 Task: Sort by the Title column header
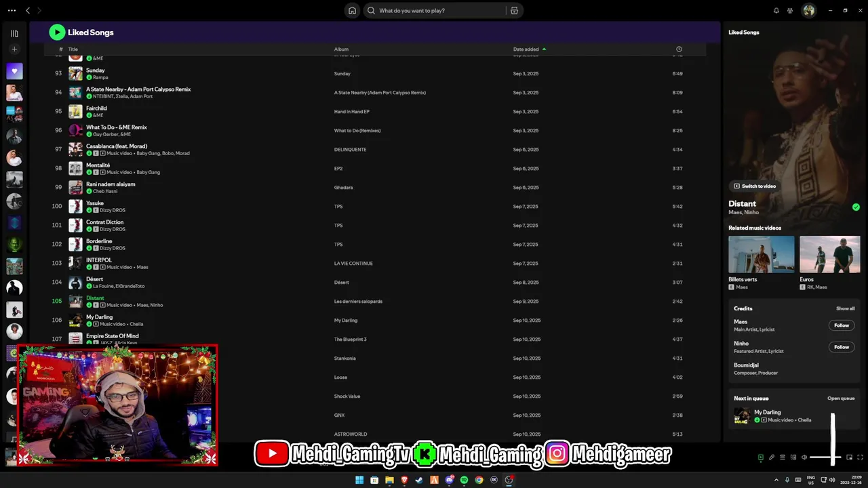[73, 49]
